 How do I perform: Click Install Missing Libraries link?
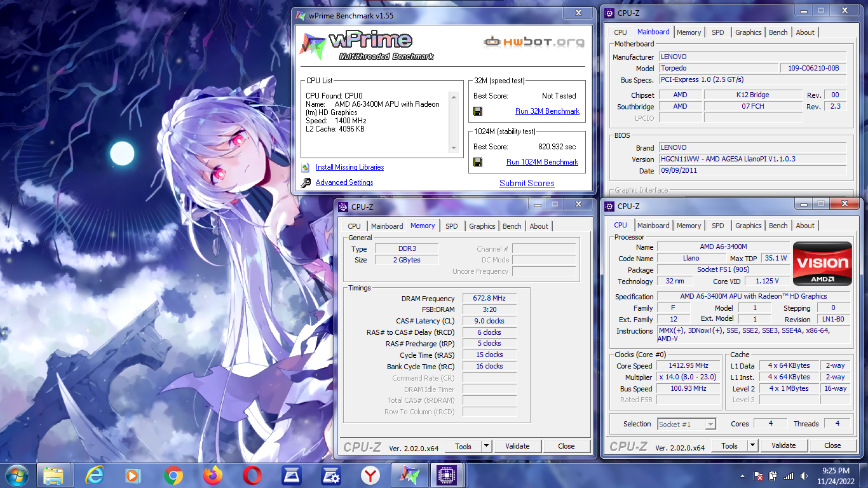tap(349, 167)
